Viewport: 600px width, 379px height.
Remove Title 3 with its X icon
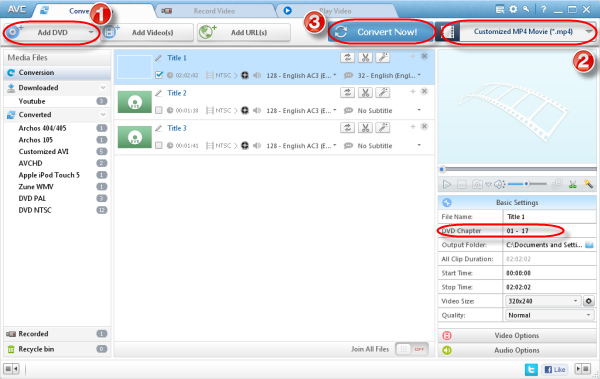point(424,127)
